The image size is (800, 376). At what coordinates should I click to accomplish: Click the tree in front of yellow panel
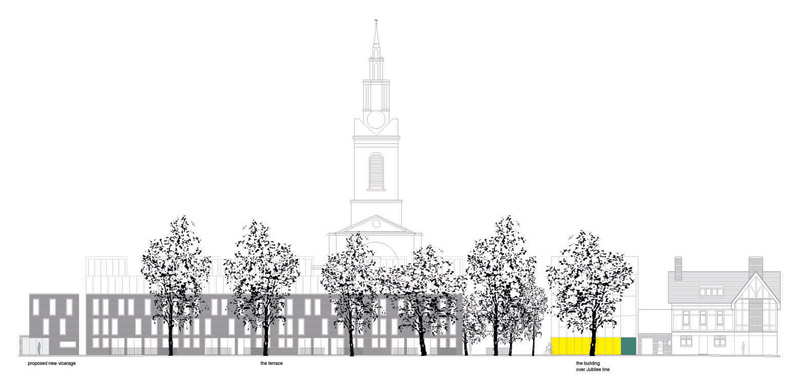[x=590, y=291]
